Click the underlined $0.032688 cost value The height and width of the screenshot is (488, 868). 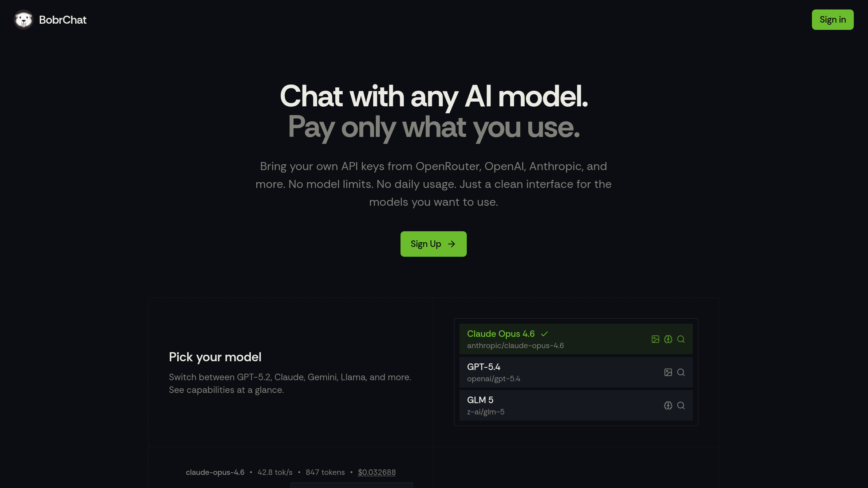pos(377,472)
